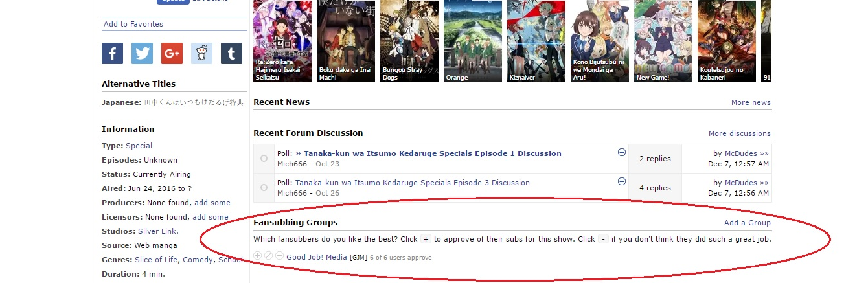Add this anime to Favorites
The image size is (868, 283).
tap(133, 24)
